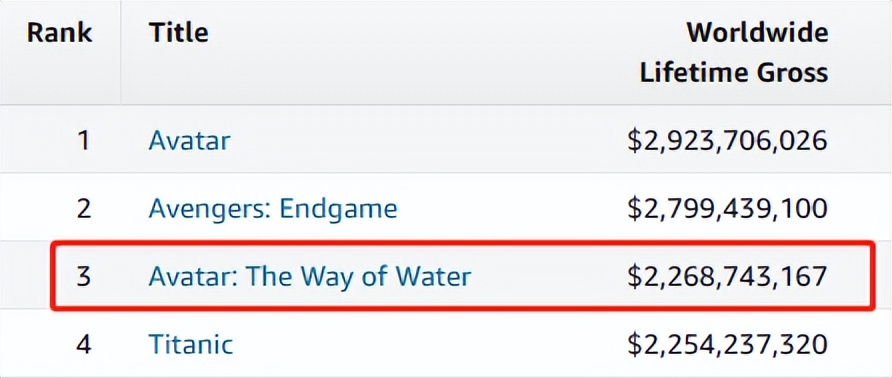Select the rank number 4 cell
Screen dimensions: 892x378
coord(84,344)
